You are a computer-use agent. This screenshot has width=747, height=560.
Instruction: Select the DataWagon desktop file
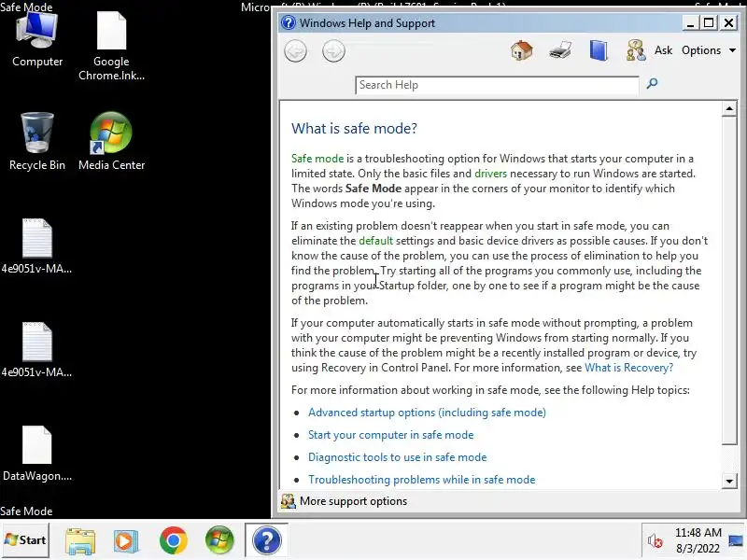tap(37, 454)
